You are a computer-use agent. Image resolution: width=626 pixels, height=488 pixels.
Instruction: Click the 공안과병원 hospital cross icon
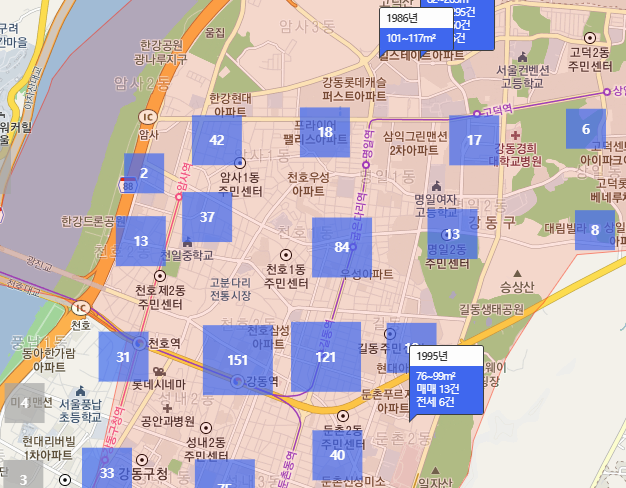click(168, 408)
